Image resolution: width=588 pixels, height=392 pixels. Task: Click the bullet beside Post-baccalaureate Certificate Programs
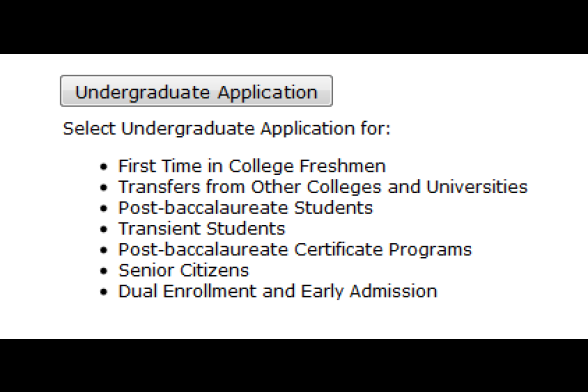pos(104,250)
